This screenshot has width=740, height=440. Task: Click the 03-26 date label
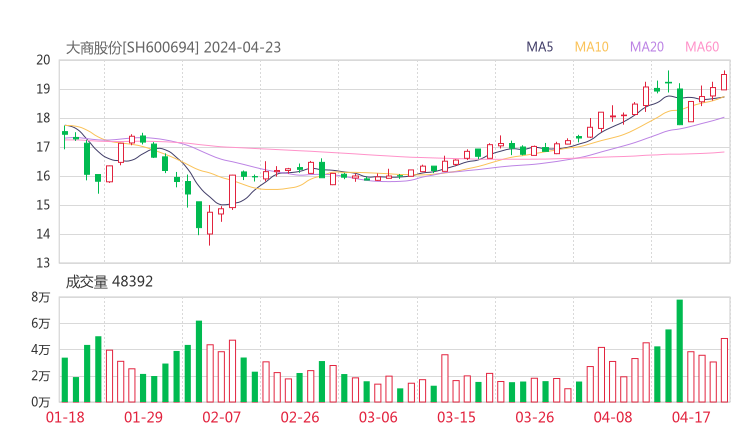pyautogui.click(x=534, y=417)
